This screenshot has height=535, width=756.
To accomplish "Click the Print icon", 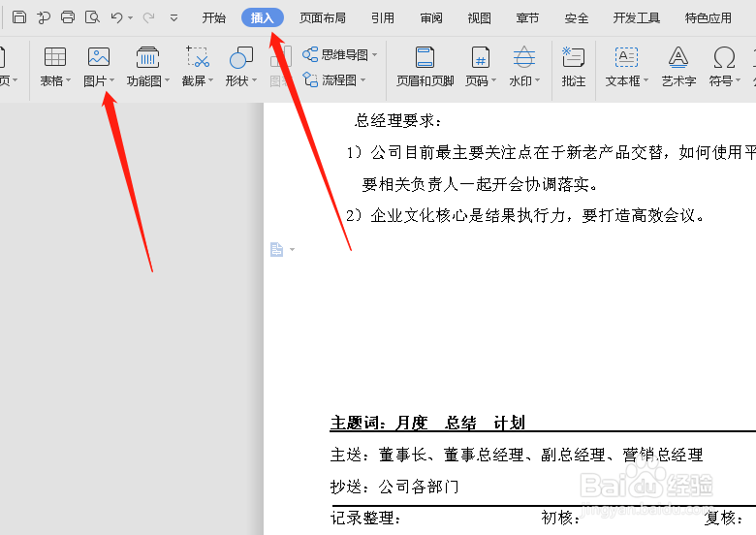I will [x=68, y=17].
